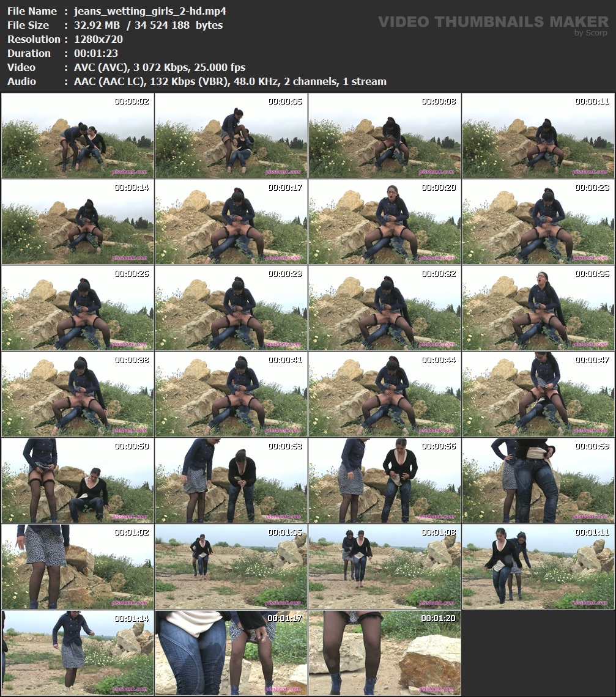This screenshot has width=616, height=697.
Task: Click the File Name value in header
Action: pyautogui.click(x=150, y=11)
